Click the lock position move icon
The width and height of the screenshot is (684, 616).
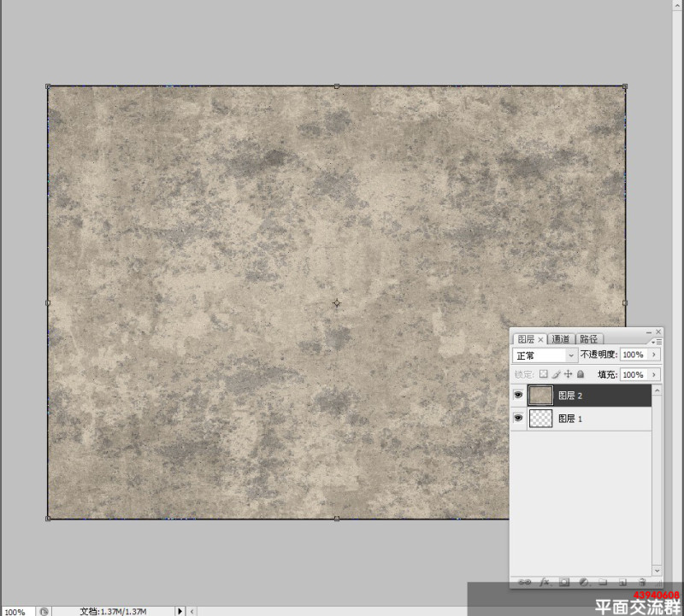click(x=568, y=374)
